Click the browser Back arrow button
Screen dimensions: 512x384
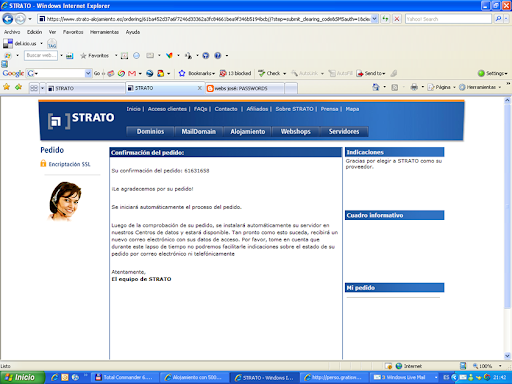(x=8, y=19)
